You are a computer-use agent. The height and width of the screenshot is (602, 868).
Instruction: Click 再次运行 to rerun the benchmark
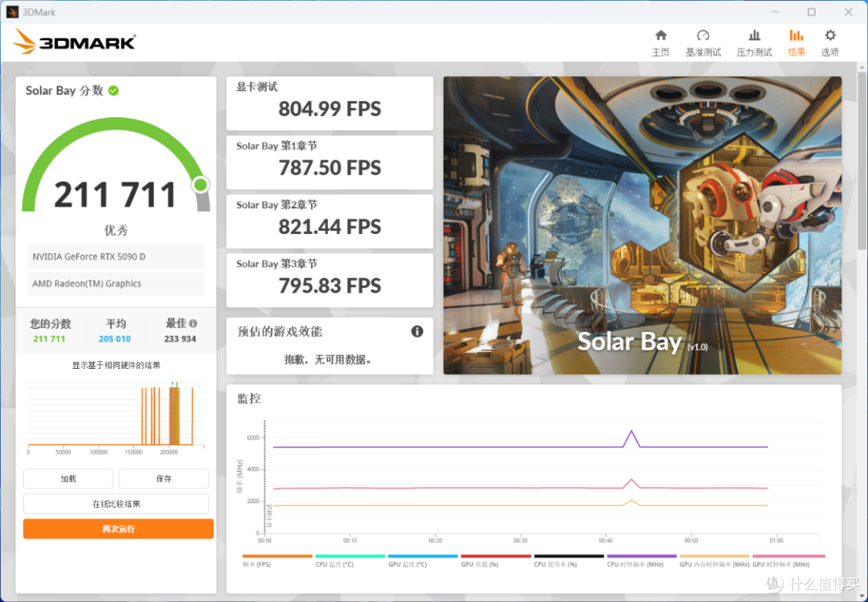pos(117,529)
